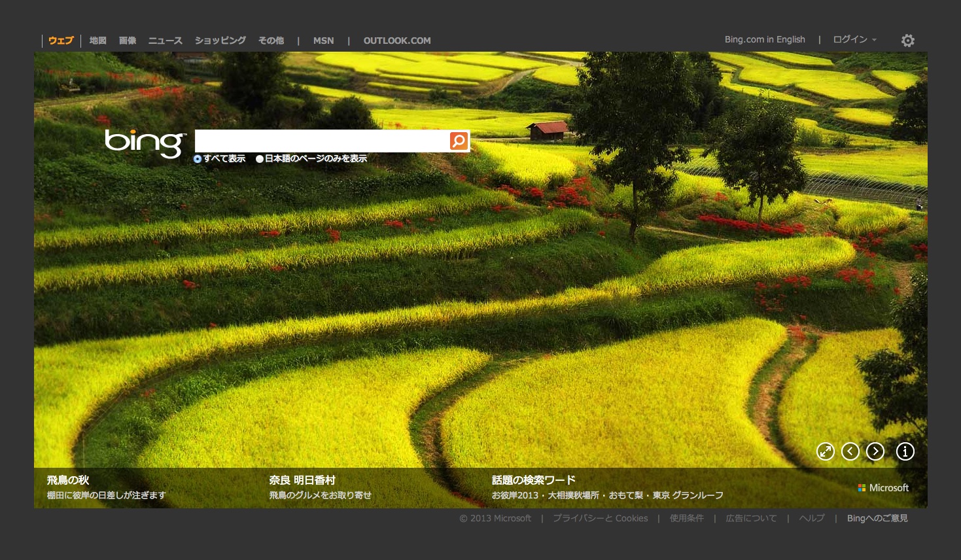Click the Microsoft logo
Viewport: 961px width, 560px height.
coord(882,488)
